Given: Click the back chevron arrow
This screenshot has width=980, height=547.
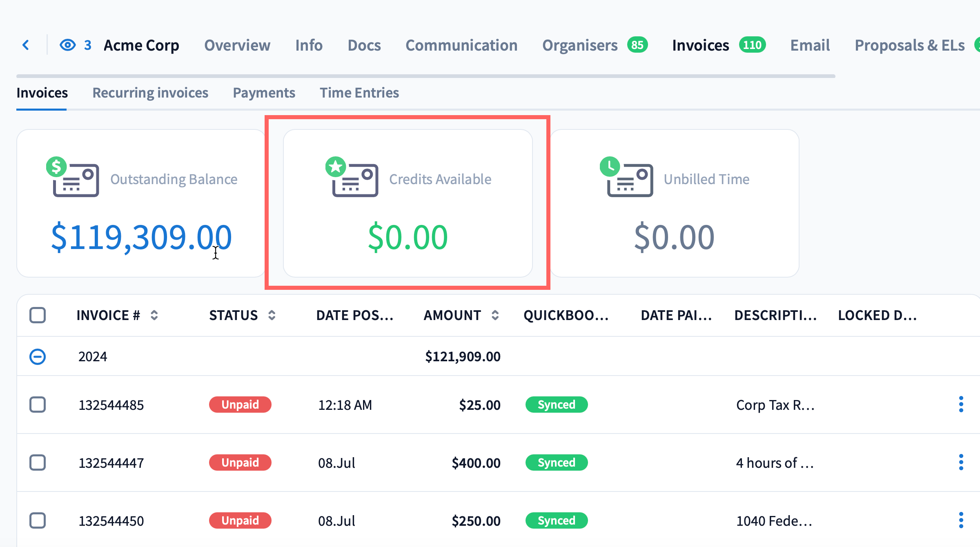Looking at the screenshot, I should (x=26, y=45).
